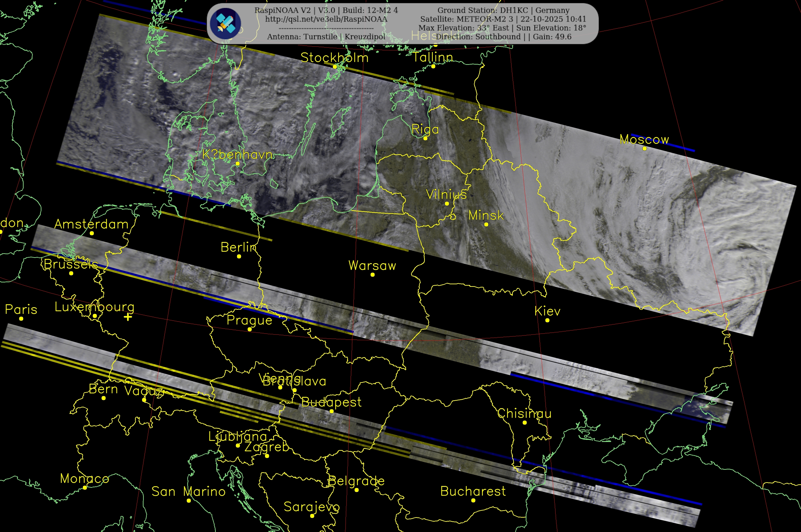The height and width of the screenshot is (532, 801).
Task: Click the Riga city dot marker
Action: [426, 138]
